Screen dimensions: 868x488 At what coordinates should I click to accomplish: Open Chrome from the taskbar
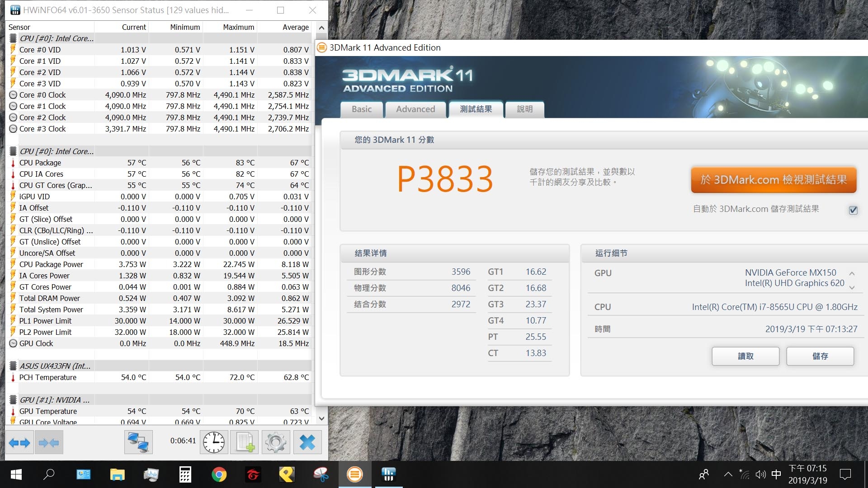(x=219, y=474)
